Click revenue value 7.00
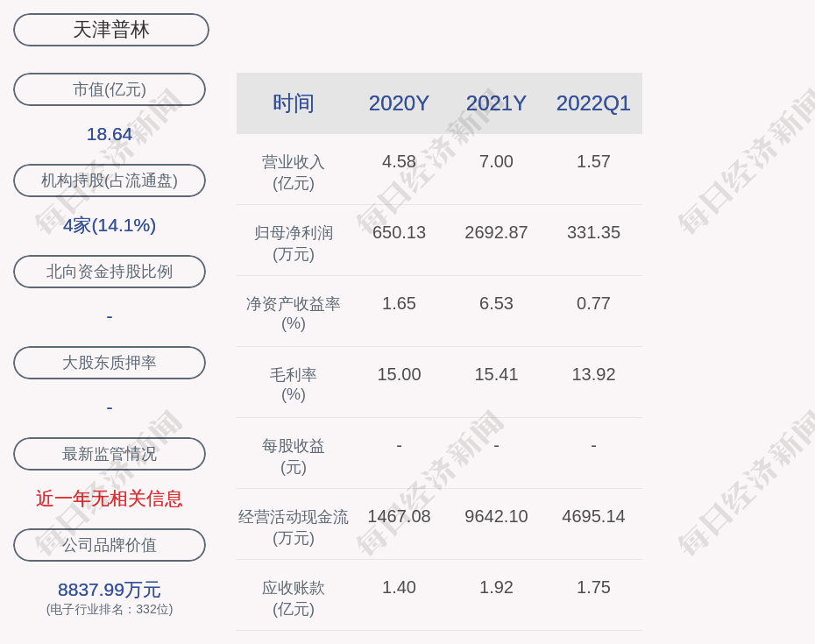 pos(496,161)
